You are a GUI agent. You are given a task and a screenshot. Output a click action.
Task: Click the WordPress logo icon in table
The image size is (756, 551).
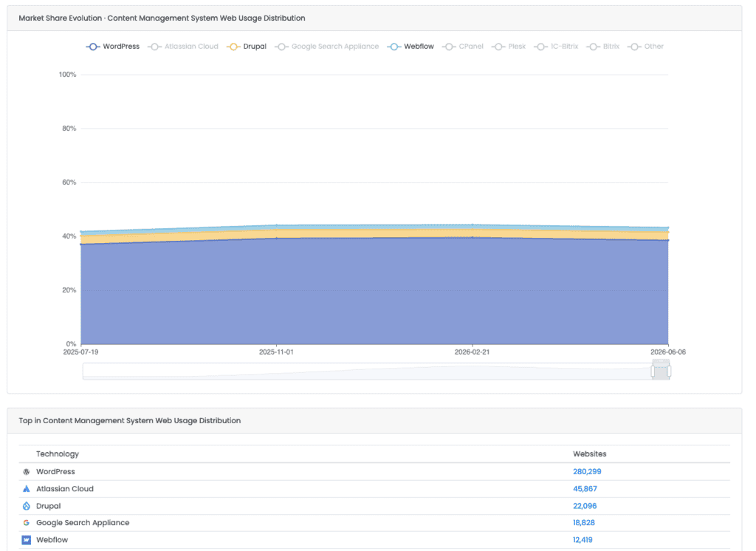click(x=27, y=472)
